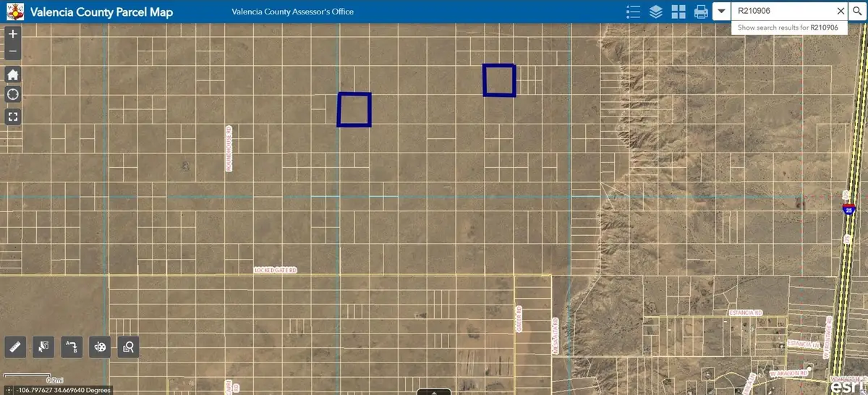
Task: Open the Basemap Gallery
Action: click(x=678, y=12)
